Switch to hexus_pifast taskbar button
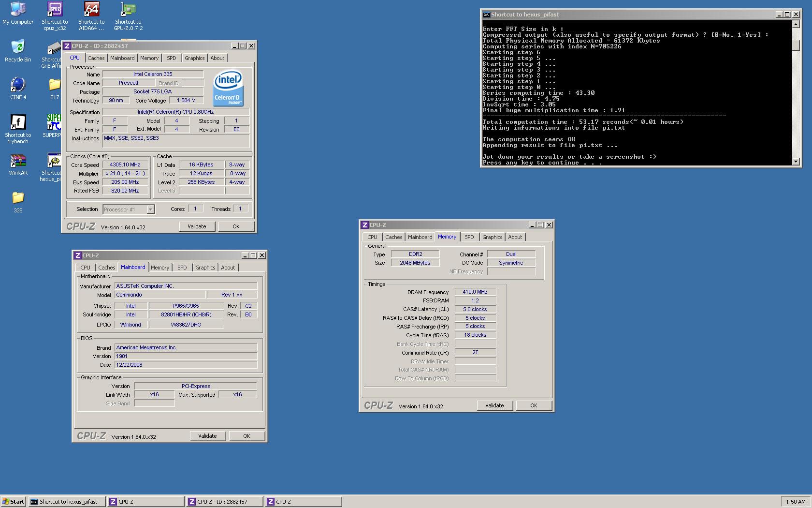The height and width of the screenshot is (508, 812). tap(67, 502)
